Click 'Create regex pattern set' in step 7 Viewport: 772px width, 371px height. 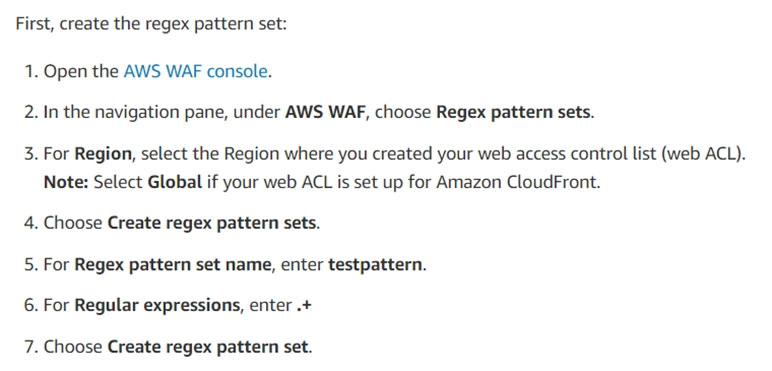tap(208, 347)
